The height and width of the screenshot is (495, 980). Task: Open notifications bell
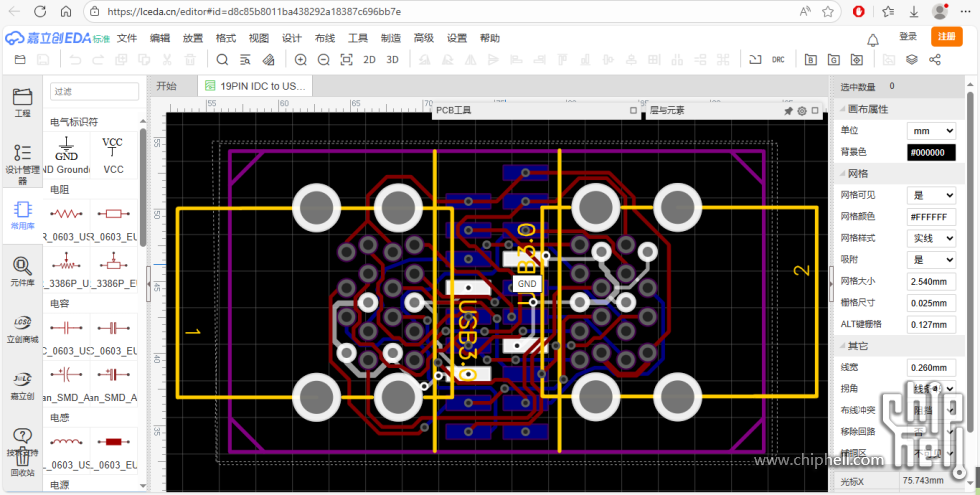873,41
